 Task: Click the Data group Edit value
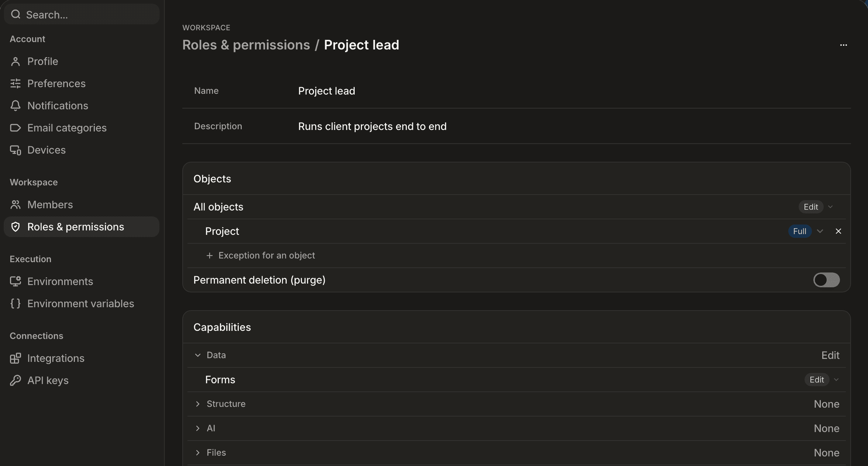coord(830,355)
